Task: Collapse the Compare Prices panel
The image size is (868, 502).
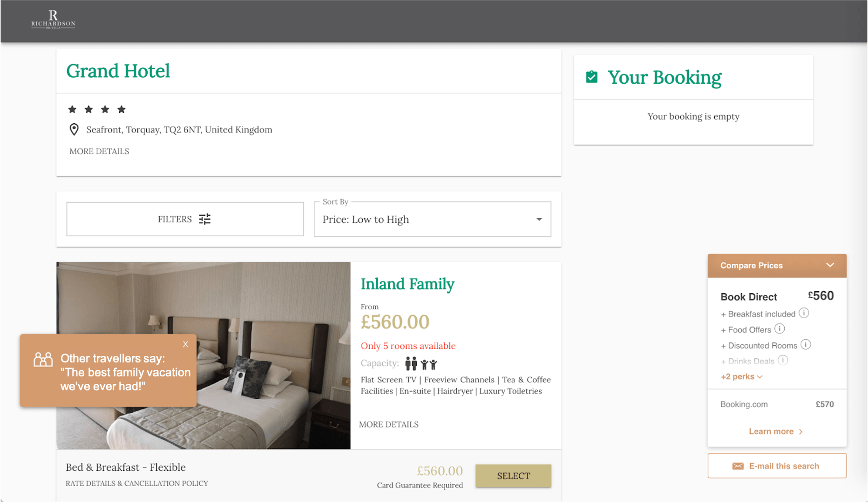Action: pyautogui.click(x=830, y=265)
